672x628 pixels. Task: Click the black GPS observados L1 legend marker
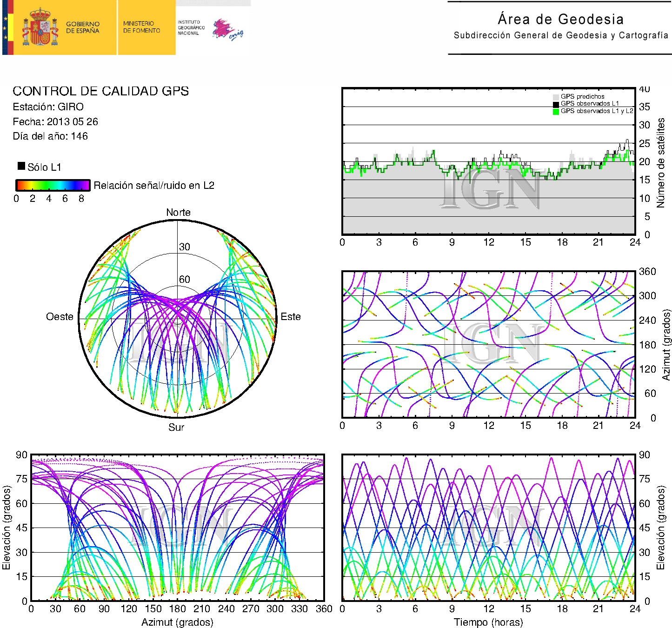coord(556,104)
